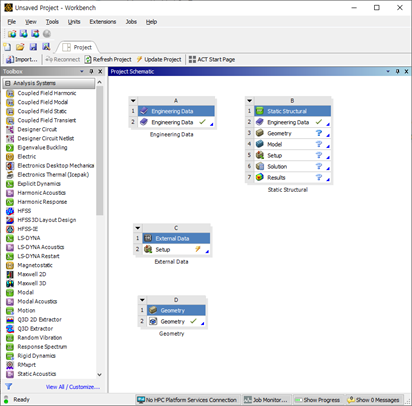Select Harmonic Acoustics icon
The width and height of the screenshot is (412, 406).
pos(10,193)
